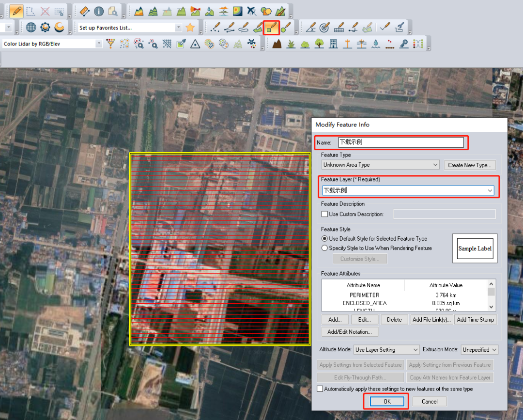Viewport: 523px width, 420px height.
Task: Click the favorites star icon
Action: click(x=190, y=28)
